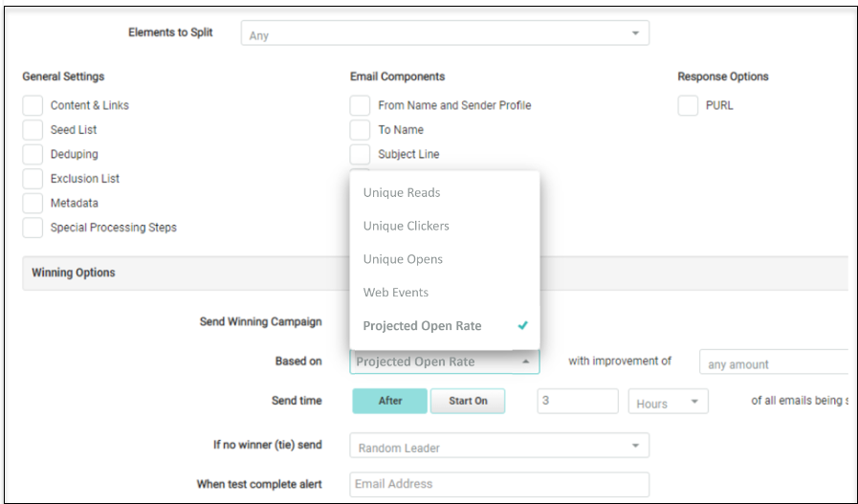Open the Hours time unit dropdown
The width and height of the screenshot is (858, 504).
668,403
